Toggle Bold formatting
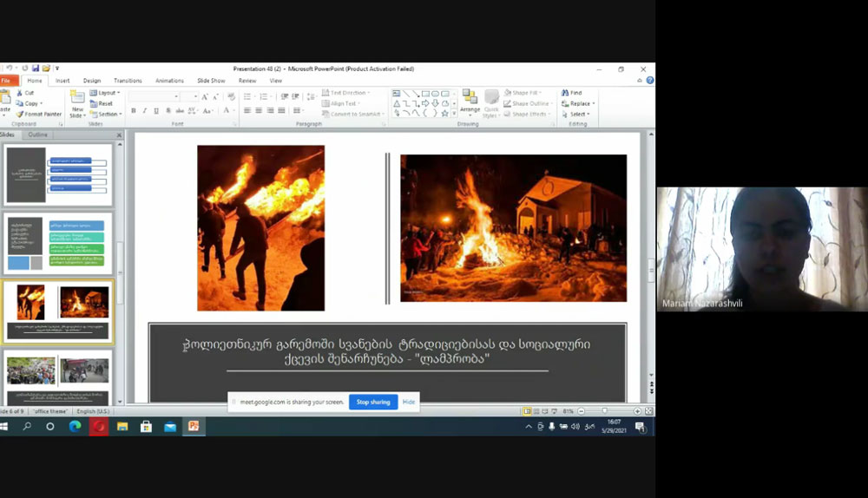This screenshot has height=498, width=868. click(134, 111)
